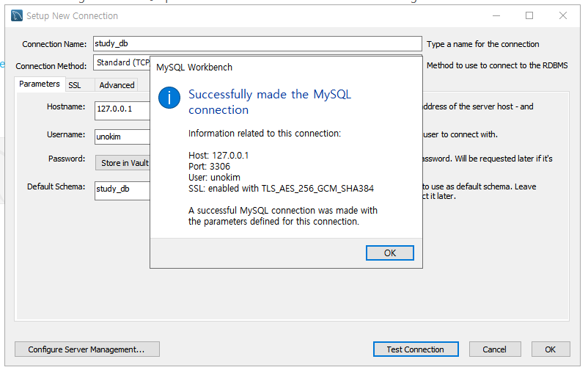Minimize the Setup New Connection window
This screenshot has width=588, height=370.
pos(496,15)
